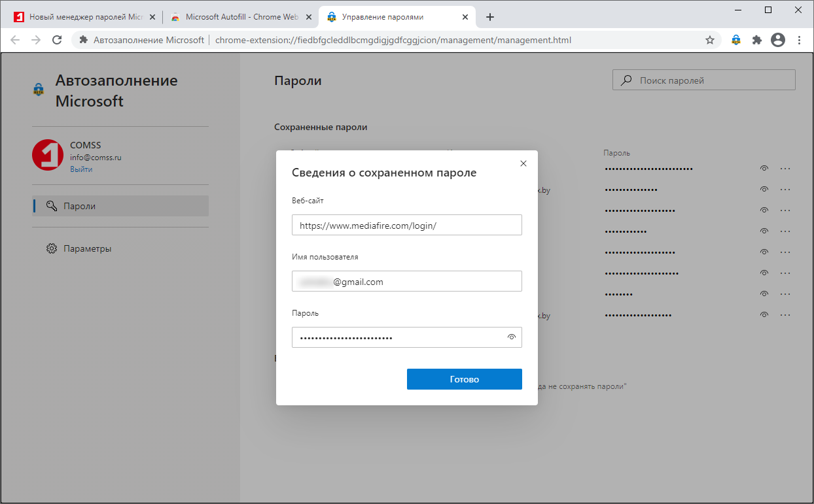Open the Microsoft Autofill extension icon in toolbar
This screenshot has width=814, height=504.
(736, 40)
